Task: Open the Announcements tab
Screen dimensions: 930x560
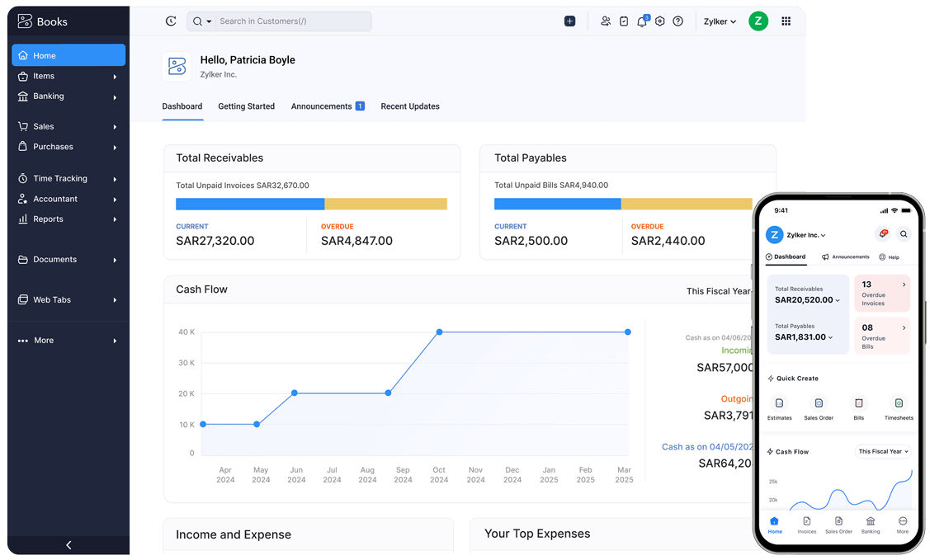Action: click(x=322, y=106)
